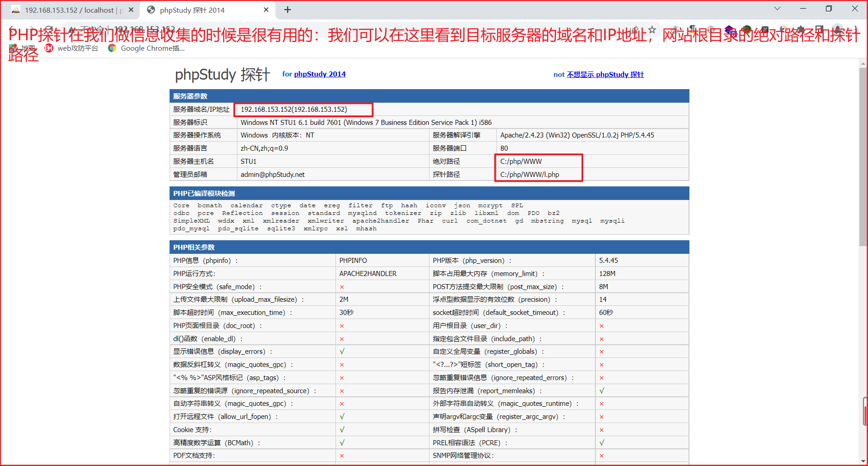Click the mbstring module name
The height and width of the screenshot is (466, 868).
pyautogui.click(x=547, y=221)
